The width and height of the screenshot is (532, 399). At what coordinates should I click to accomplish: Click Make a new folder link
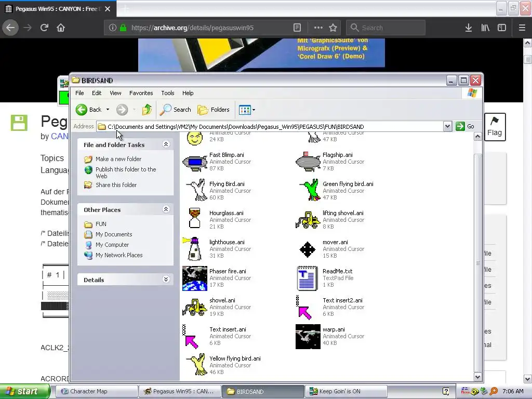click(118, 159)
